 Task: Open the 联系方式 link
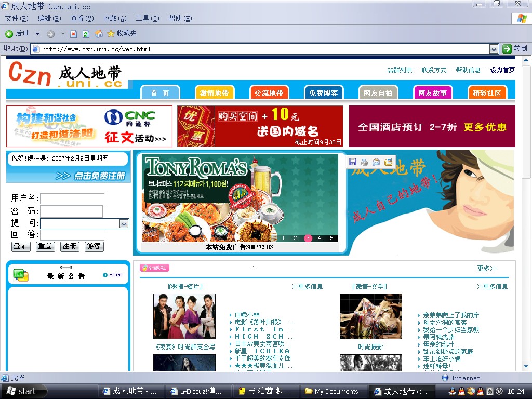pyautogui.click(x=434, y=70)
